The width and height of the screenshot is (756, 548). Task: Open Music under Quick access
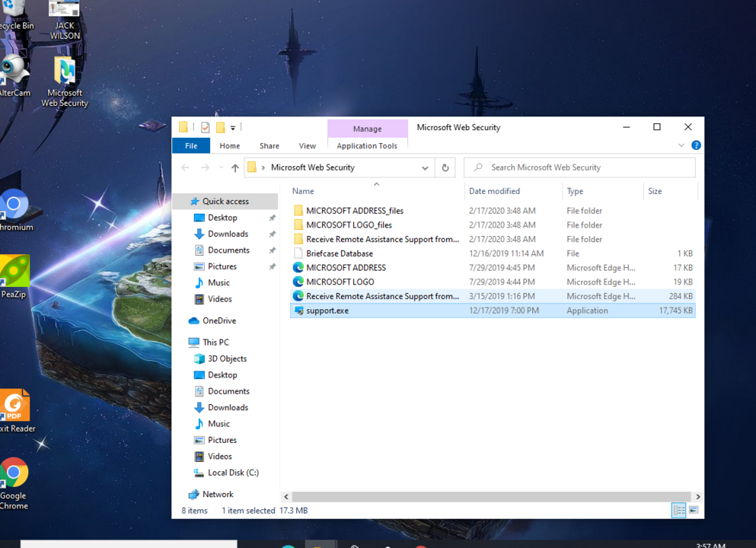click(219, 283)
